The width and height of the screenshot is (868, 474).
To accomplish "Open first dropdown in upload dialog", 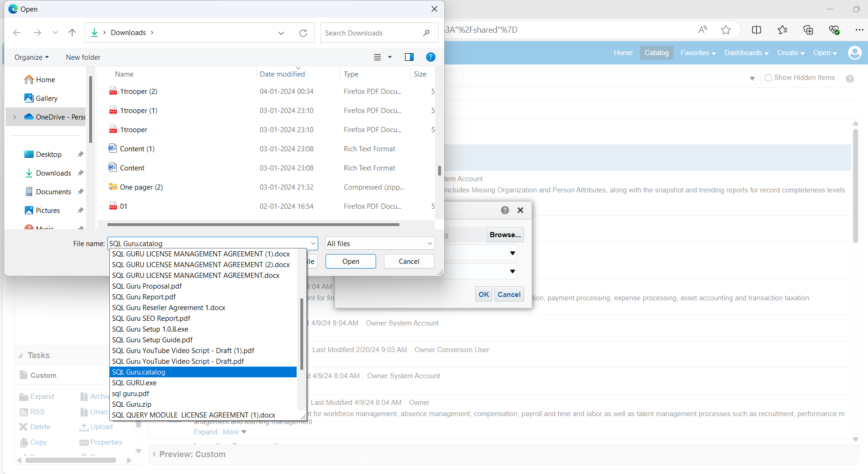I will [512, 253].
